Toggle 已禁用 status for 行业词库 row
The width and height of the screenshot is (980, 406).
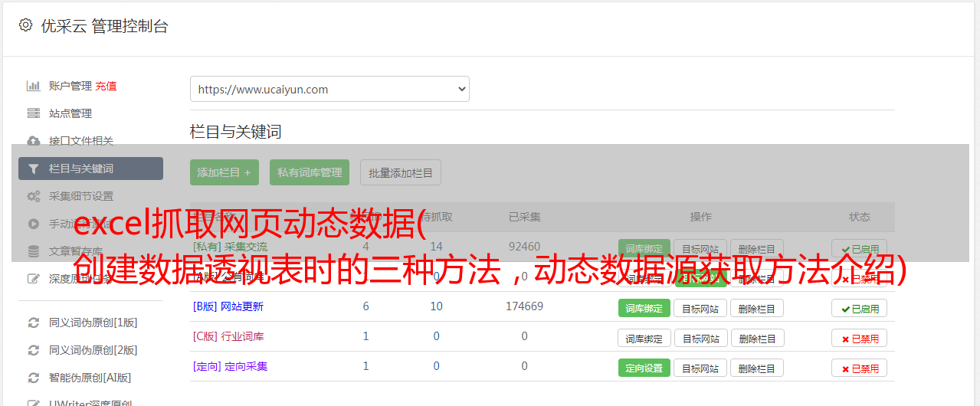[859, 338]
